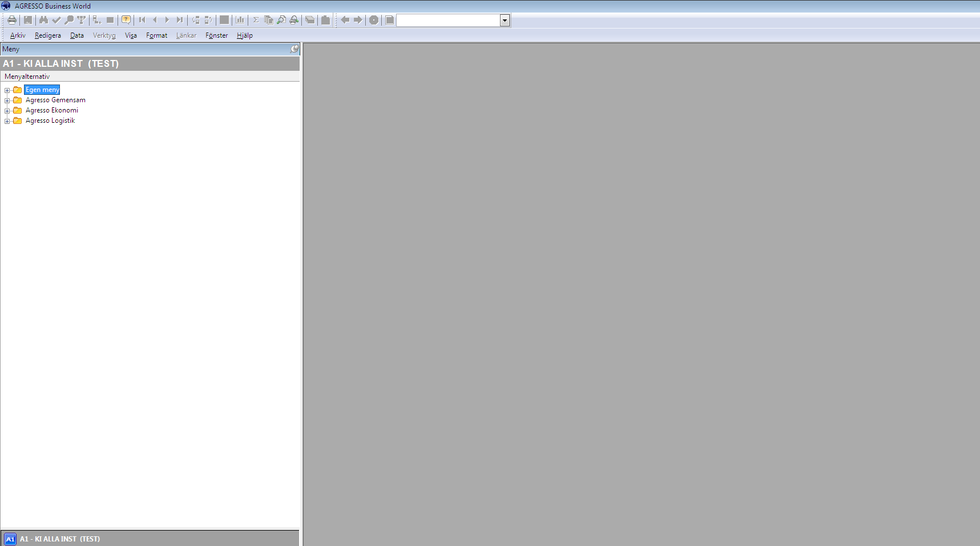The width and height of the screenshot is (980, 546).
Task: Click the yellow help question bubble icon
Action: point(126,20)
